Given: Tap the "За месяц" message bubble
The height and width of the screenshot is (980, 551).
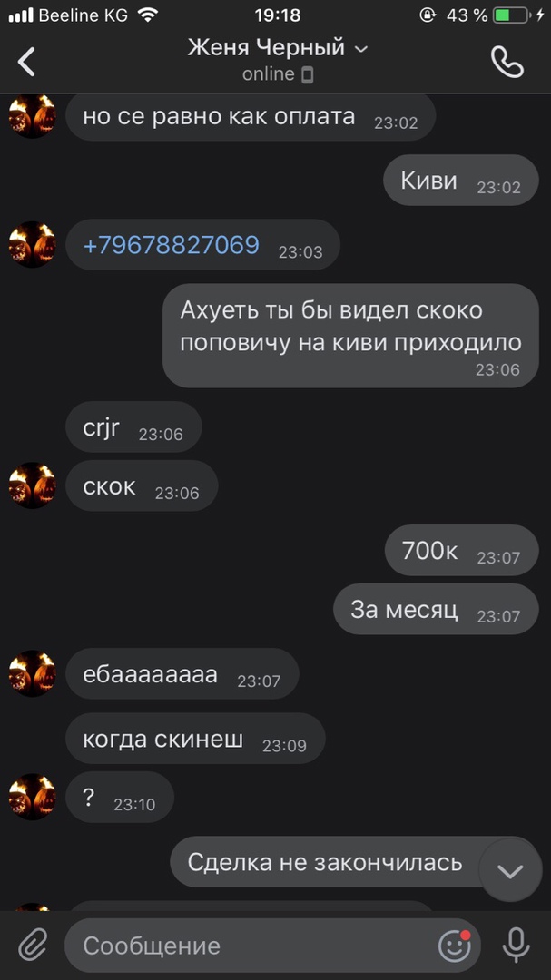Looking at the screenshot, I should point(436,610).
